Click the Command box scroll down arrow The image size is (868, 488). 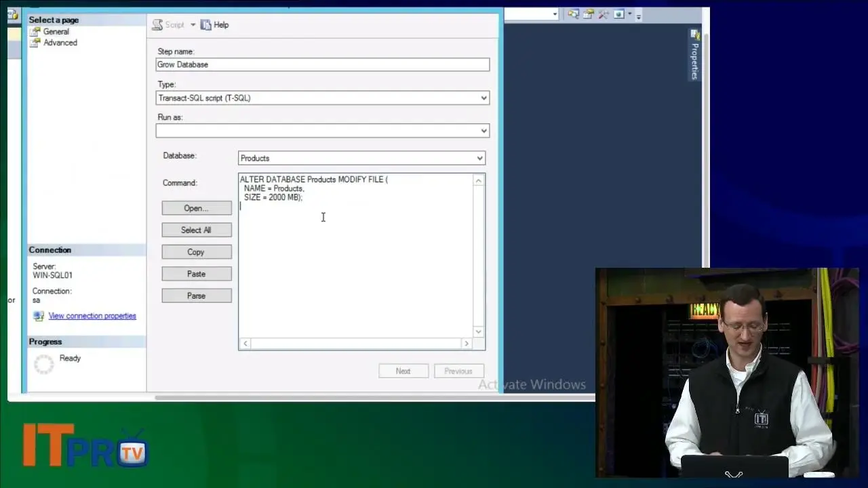click(x=479, y=331)
